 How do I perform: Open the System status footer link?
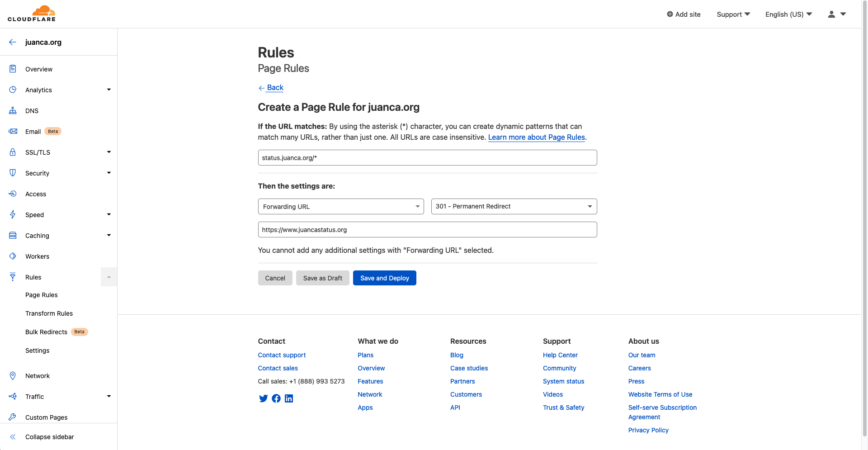(563, 381)
